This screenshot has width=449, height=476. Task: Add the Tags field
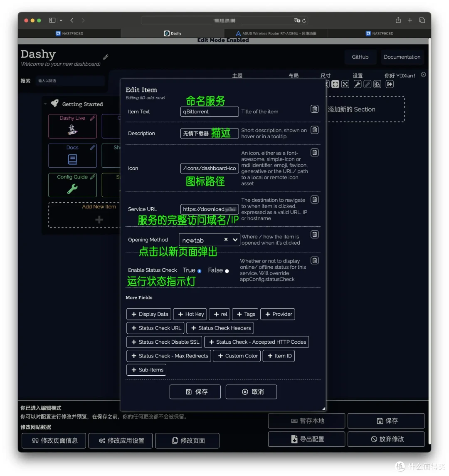pos(245,314)
